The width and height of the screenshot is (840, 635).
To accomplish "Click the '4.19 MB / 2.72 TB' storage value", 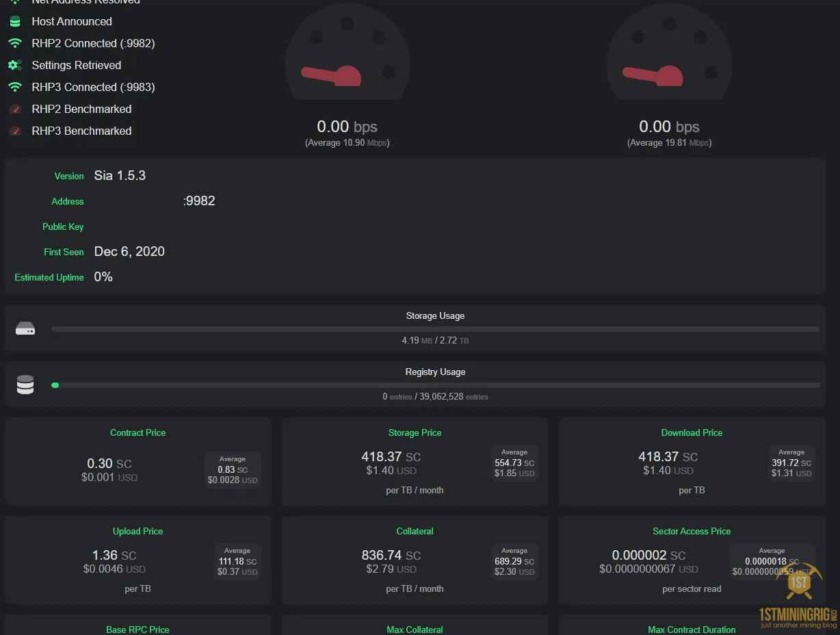I will 435,340.
